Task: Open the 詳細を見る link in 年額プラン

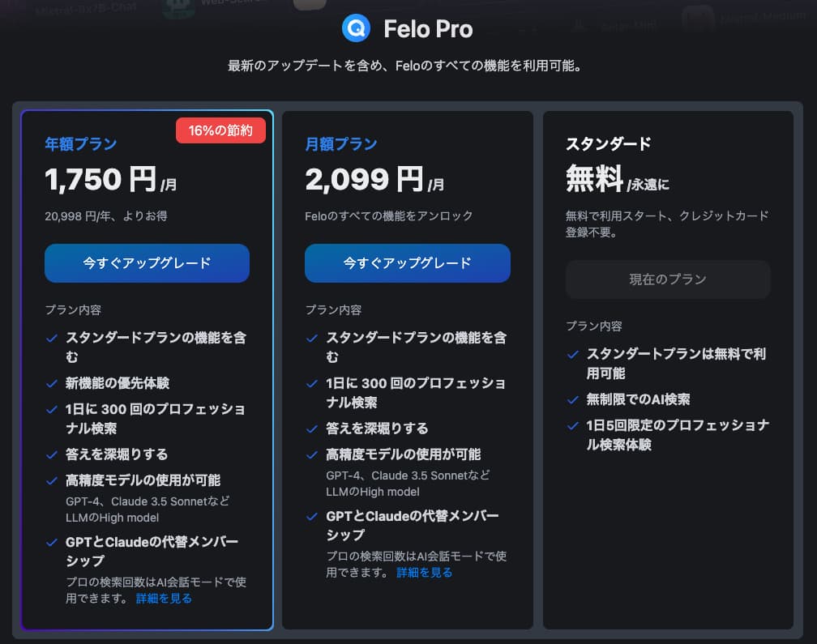Action: click(x=164, y=599)
